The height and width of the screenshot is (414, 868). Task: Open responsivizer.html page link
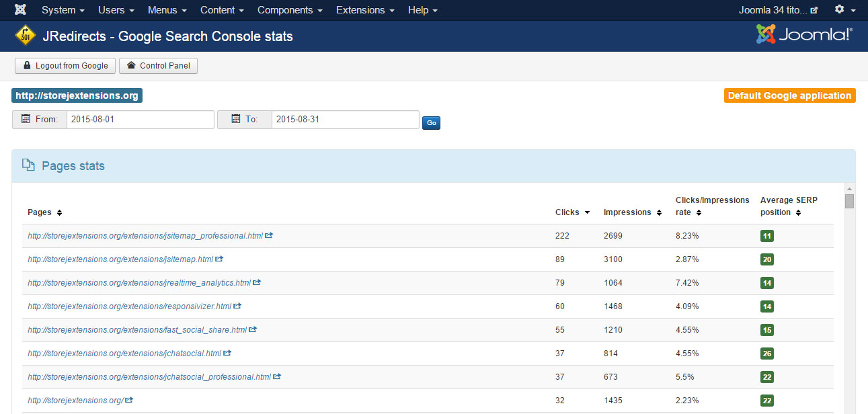click(x=130, y=306)
